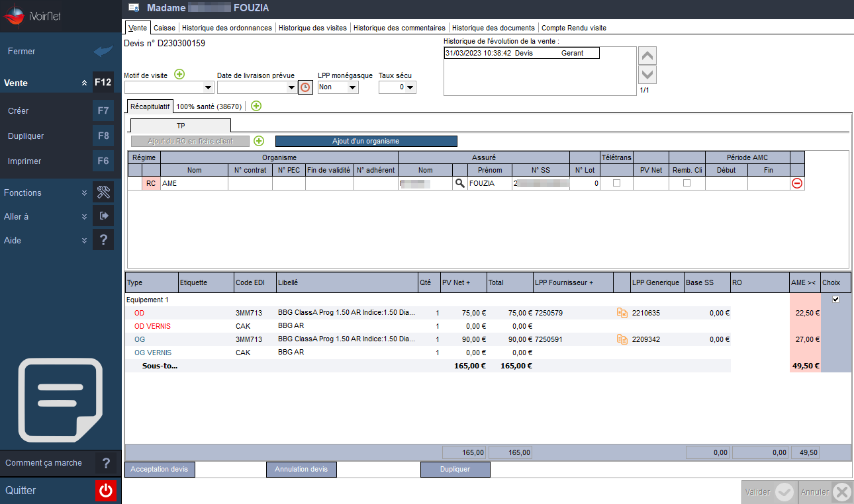Click the Fonctions tools icon
This screenshot has height=504, width=854.
click(x=103, y=192)
